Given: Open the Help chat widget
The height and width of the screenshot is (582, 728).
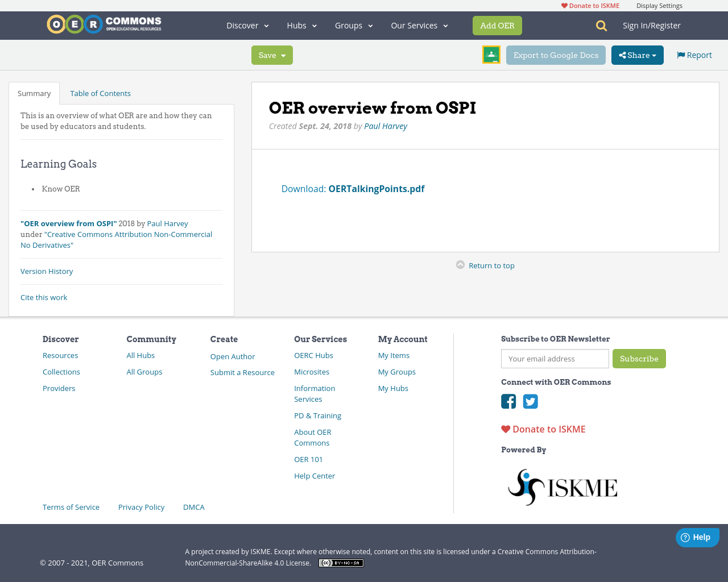Looking at the screenshot, I should (697, 537).
